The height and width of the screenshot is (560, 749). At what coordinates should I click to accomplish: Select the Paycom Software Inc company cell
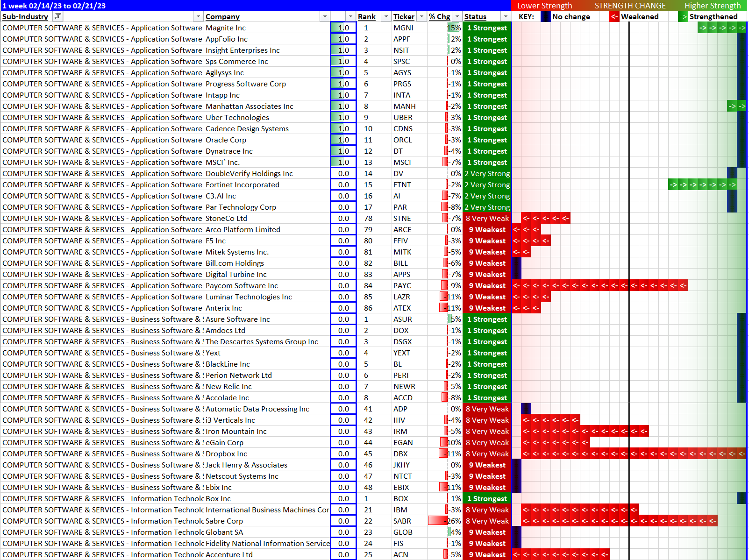pyautogui.click(x=267, y=286)
